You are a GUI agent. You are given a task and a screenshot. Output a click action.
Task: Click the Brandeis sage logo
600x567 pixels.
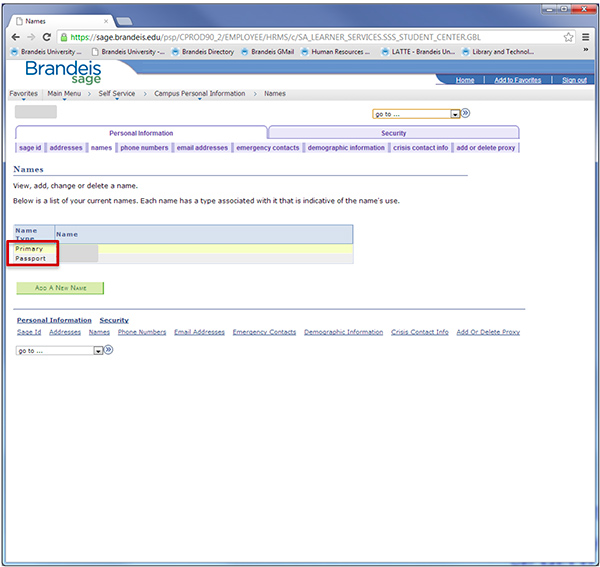[63, 72]
